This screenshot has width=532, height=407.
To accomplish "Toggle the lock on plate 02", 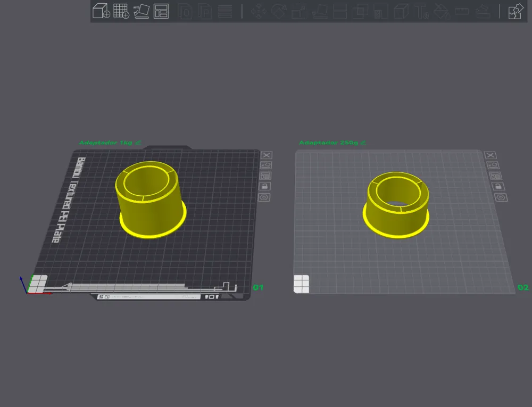I will click(498, 186).
